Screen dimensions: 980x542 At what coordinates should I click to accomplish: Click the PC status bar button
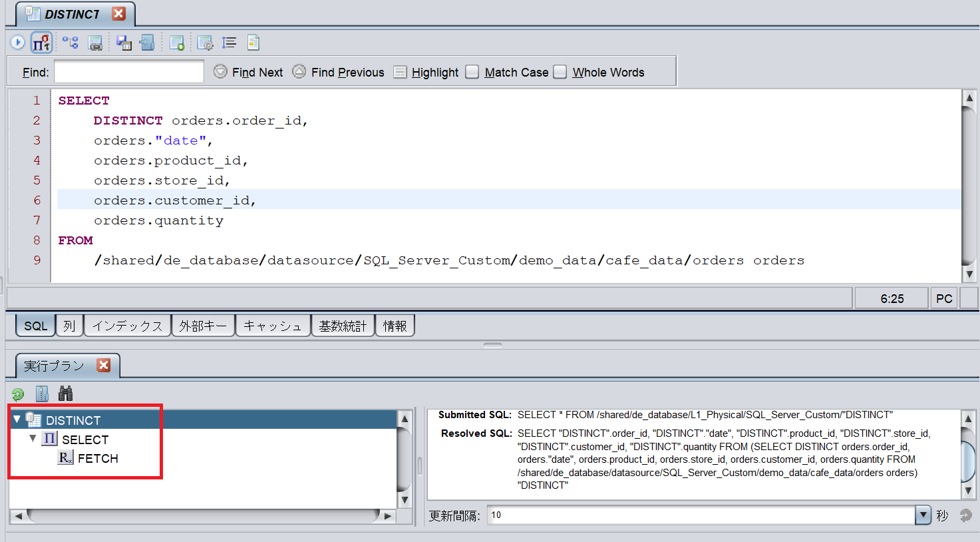tap(944, 298)
